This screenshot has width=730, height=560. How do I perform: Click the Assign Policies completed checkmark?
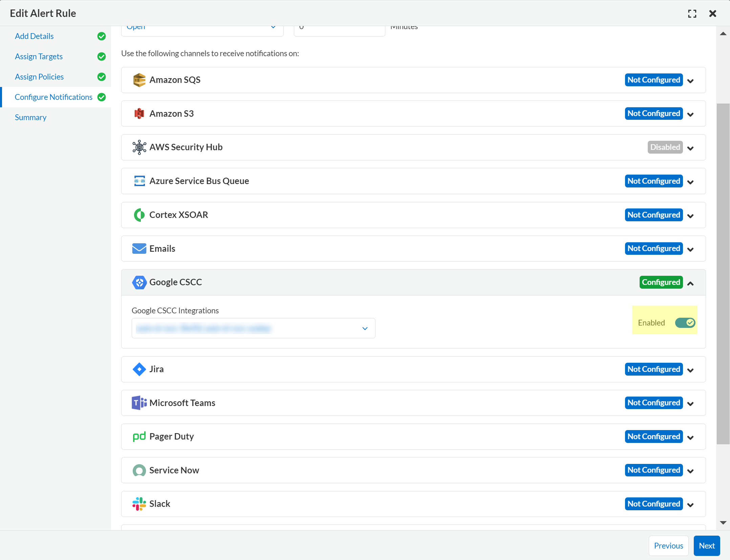pos(102,77)
